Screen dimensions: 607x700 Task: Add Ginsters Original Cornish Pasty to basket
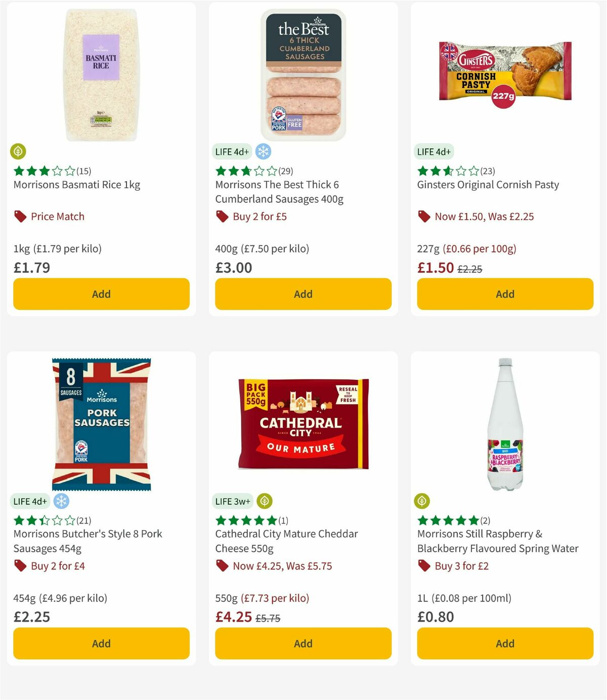pos(505,293)
